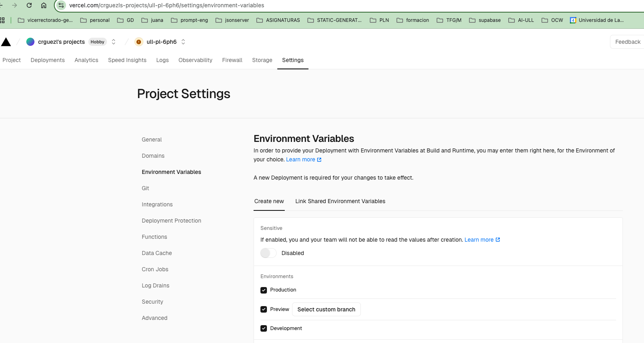The height and width of the screenshot is (343, 644).
Task: Open the PLN bookmark folder
Action: coord(380,20)
